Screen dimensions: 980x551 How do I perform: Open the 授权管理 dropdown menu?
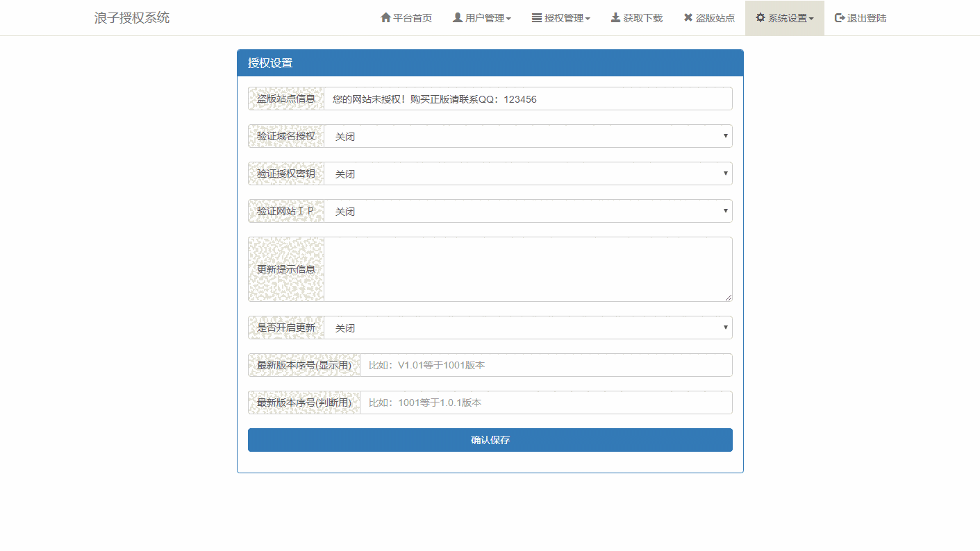tap(561, 18)
